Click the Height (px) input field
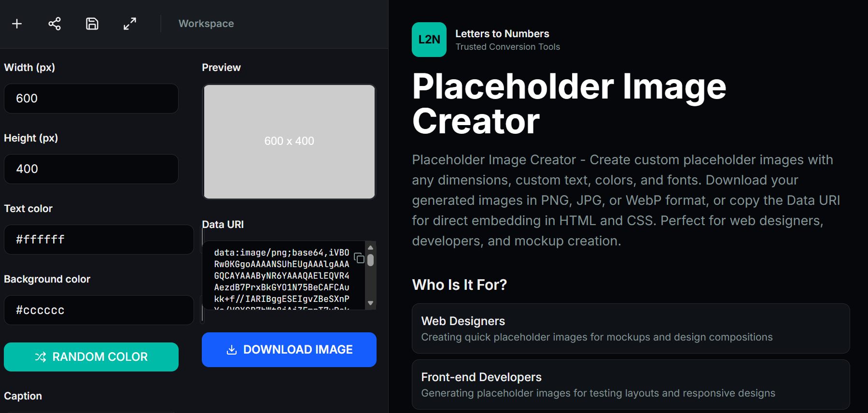868x413 pixels. tap(91, 169)
